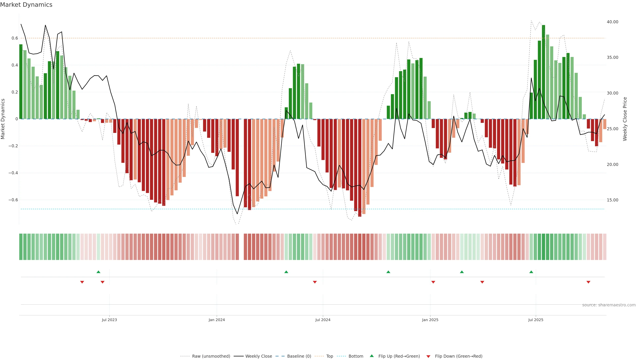The image size is (644, 362).
Task: Click the Jan 2024 x-axis label
Action: [217, 320]
